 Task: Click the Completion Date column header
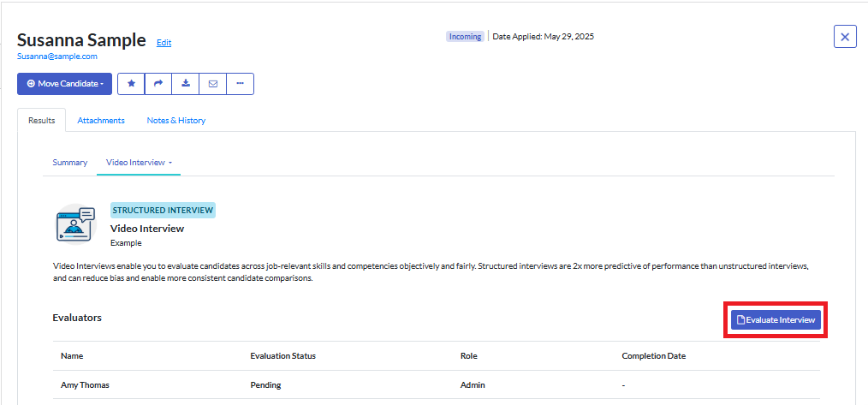(654, 355)
